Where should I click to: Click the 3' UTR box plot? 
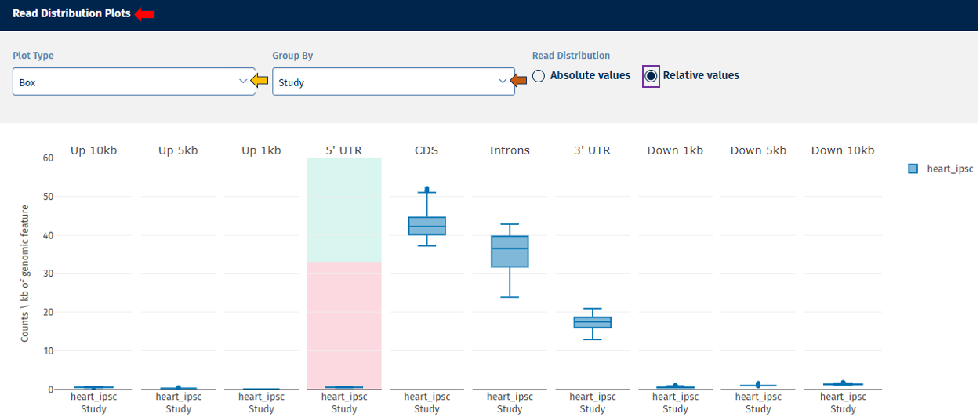[x=593, y=322]
